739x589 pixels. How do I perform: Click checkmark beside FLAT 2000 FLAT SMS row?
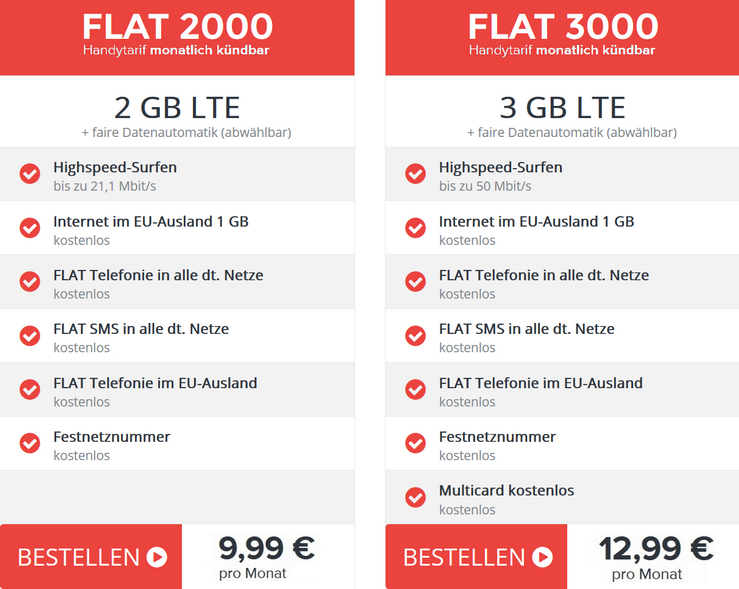[x=30, y=336]
